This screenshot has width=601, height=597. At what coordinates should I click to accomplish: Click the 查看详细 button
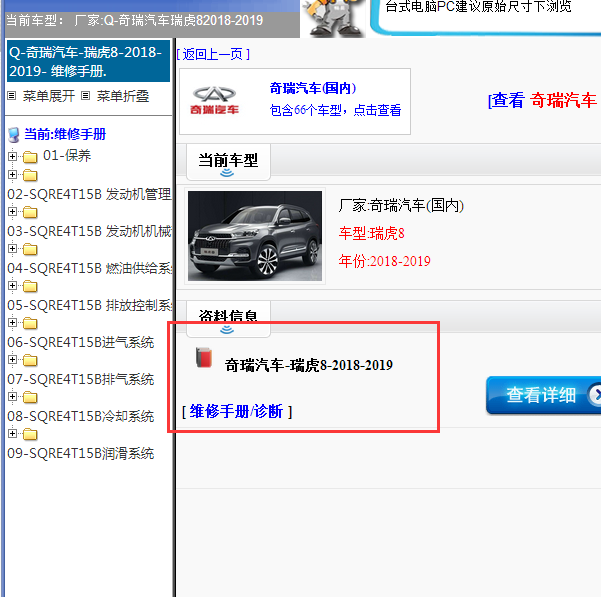click(x=544, y=395)
